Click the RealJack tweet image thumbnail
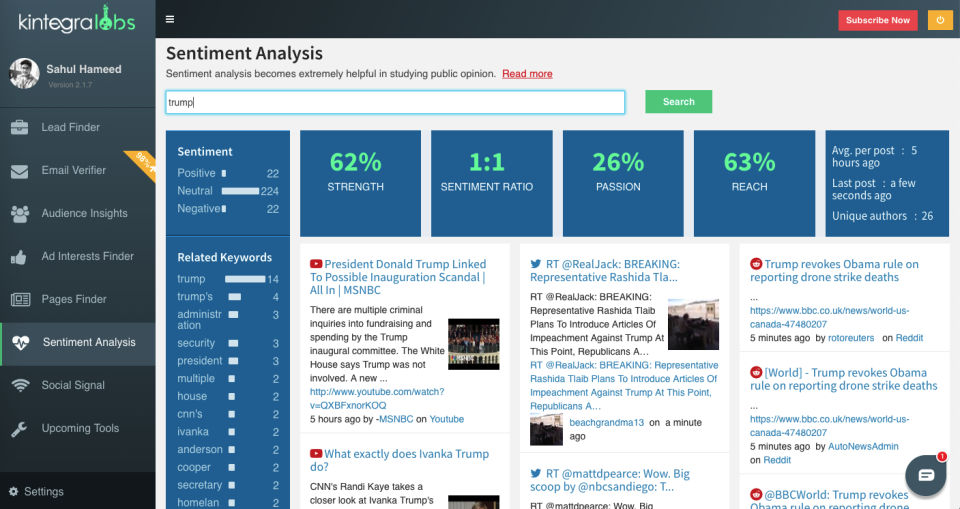960x509 pixels. (693, 324)
